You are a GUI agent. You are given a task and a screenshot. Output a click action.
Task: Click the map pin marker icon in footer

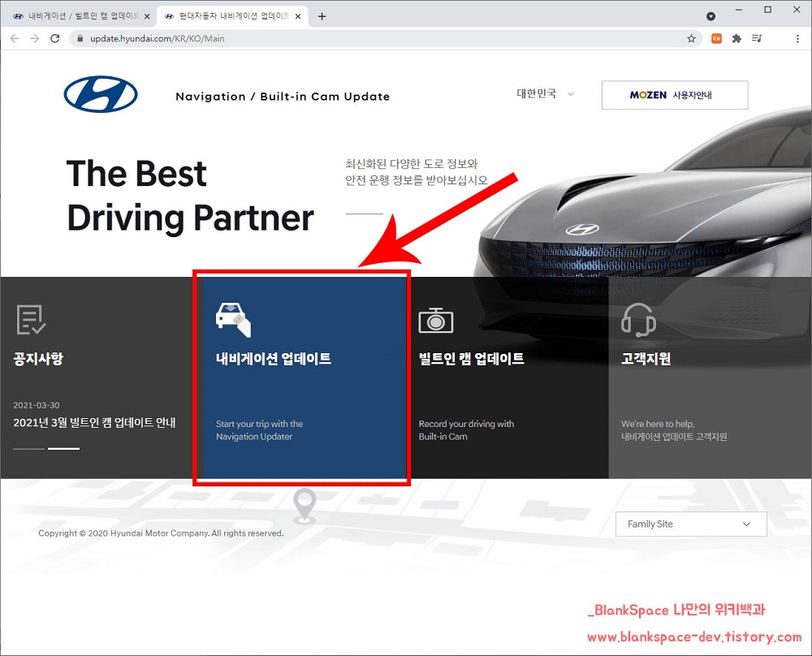tap(304, 505)
